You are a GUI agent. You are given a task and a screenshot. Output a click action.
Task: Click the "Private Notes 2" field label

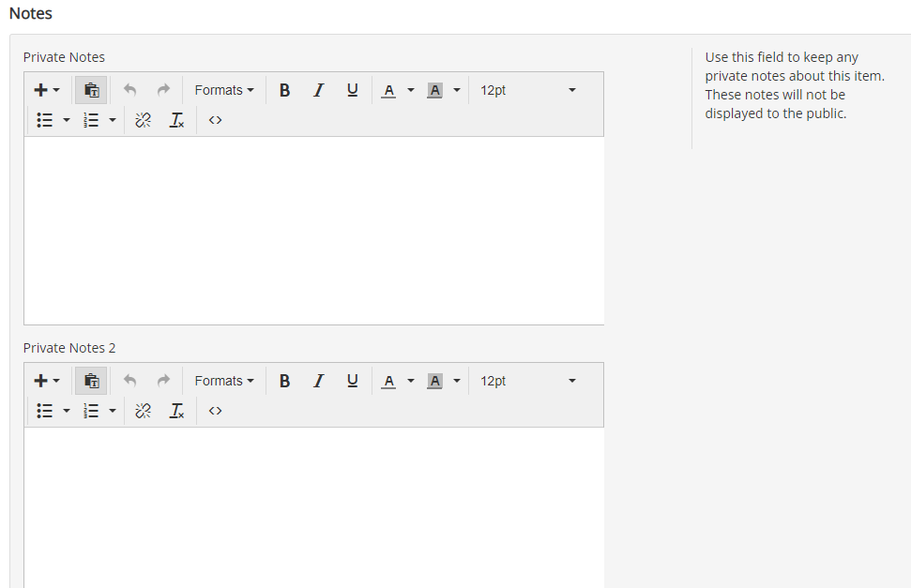click(x=69, y=348)
